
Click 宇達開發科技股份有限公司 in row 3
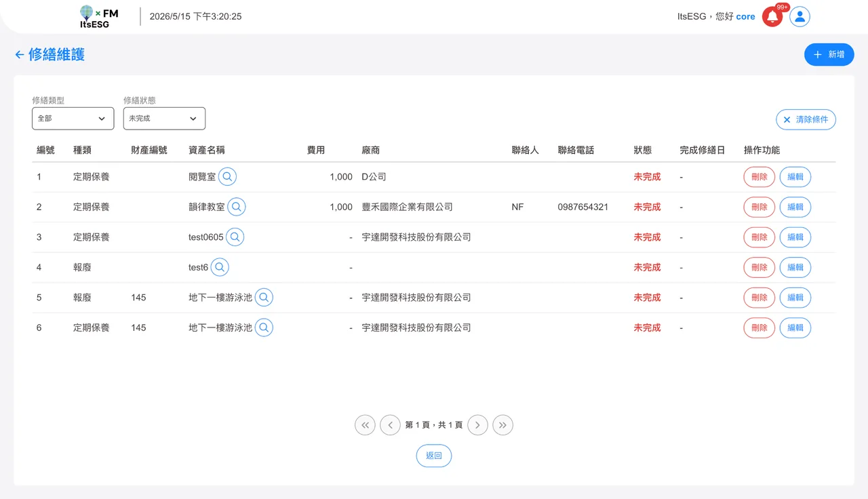(416, 237)
